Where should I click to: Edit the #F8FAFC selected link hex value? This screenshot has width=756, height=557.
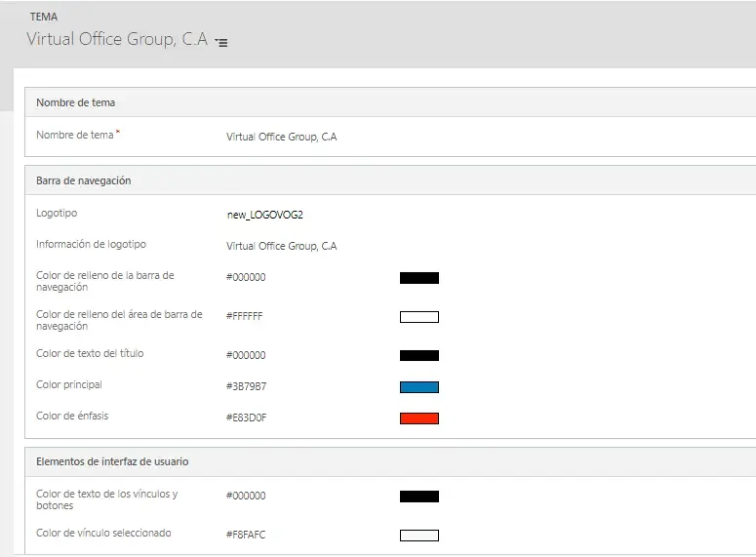246,536
